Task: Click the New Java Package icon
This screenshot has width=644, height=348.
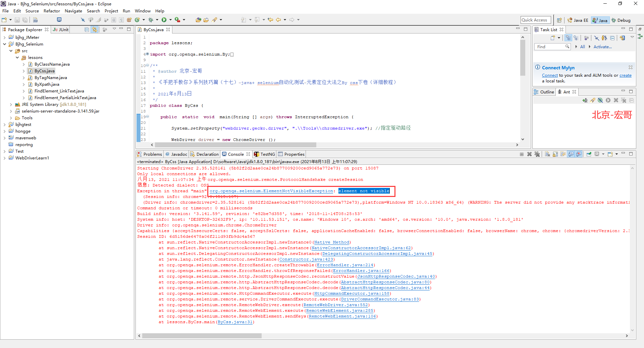Action: 129,20
